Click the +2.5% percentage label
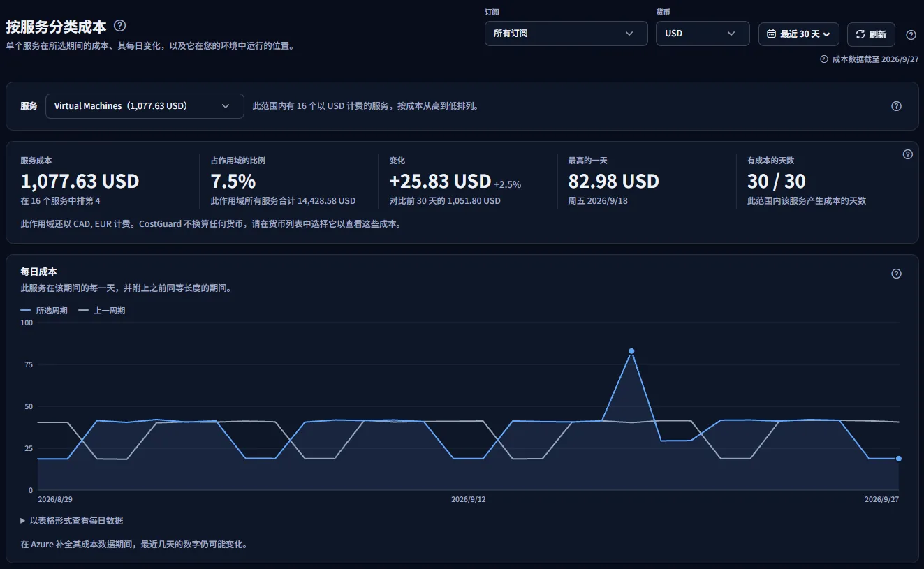 [x=508, y=185]
